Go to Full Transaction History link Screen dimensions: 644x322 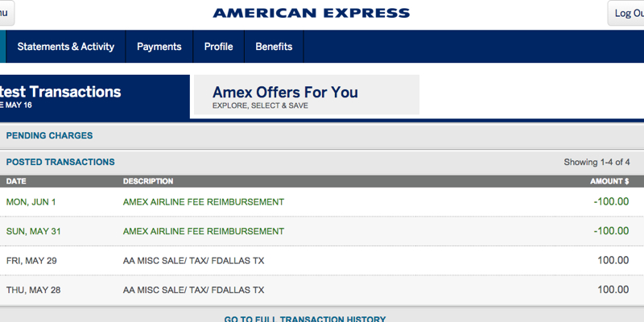(x=305, y=319)
